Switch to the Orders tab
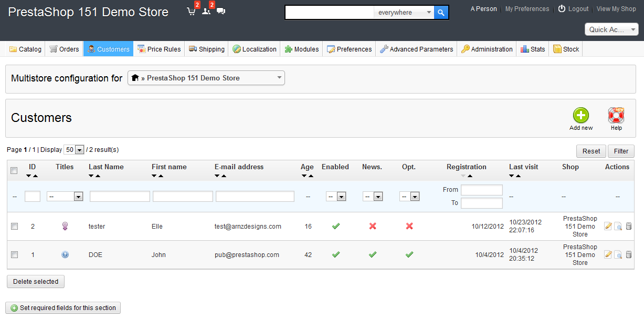The image size is (644, 318). click(64, 49)
